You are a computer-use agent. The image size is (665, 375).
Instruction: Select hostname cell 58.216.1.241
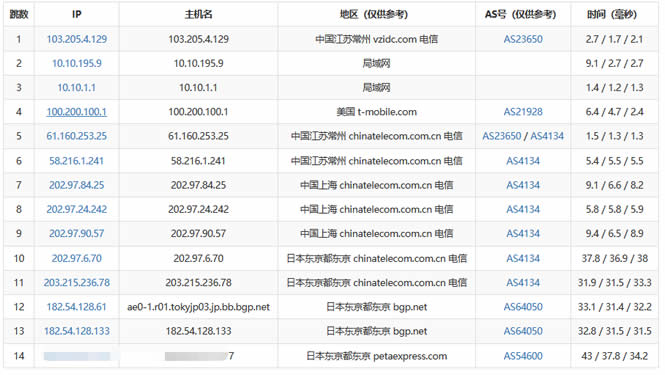pos(198,161)
